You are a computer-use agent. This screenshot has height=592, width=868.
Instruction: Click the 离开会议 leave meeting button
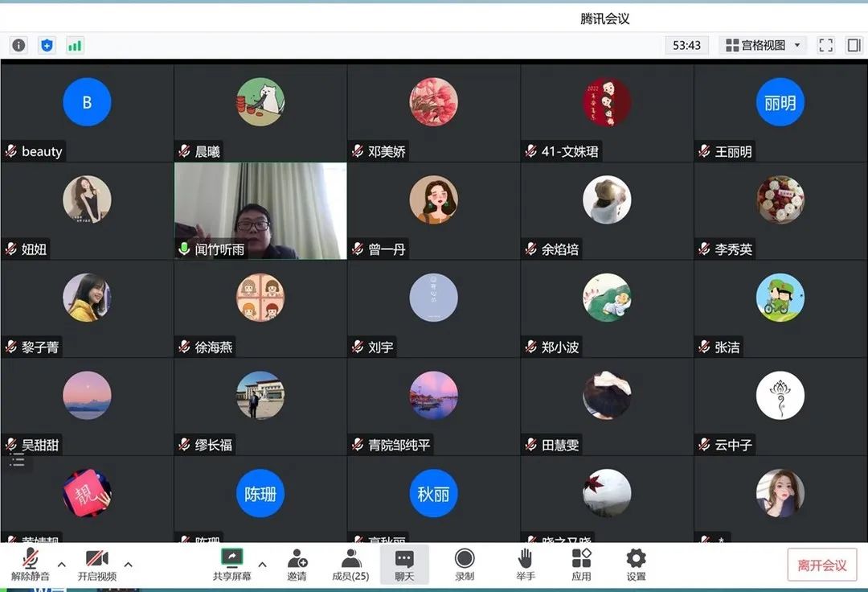(x=821, y=565)
